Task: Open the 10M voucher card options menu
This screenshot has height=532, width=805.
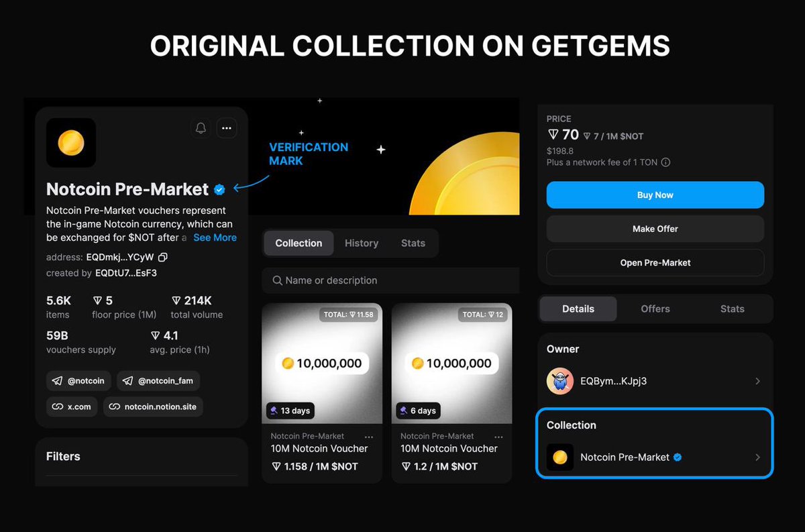Action: click(x=368, y=436)
